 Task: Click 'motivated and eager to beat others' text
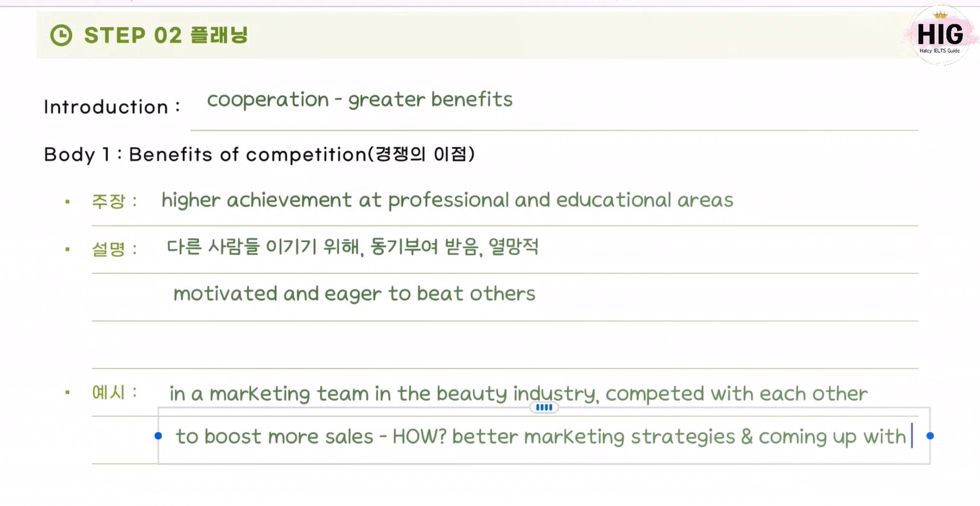click(354, 294)
